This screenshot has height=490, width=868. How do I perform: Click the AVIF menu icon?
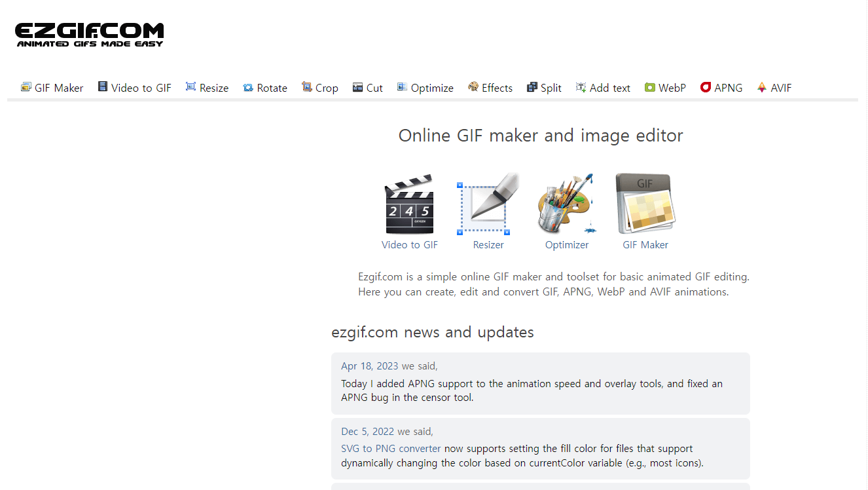pos(762,87)
